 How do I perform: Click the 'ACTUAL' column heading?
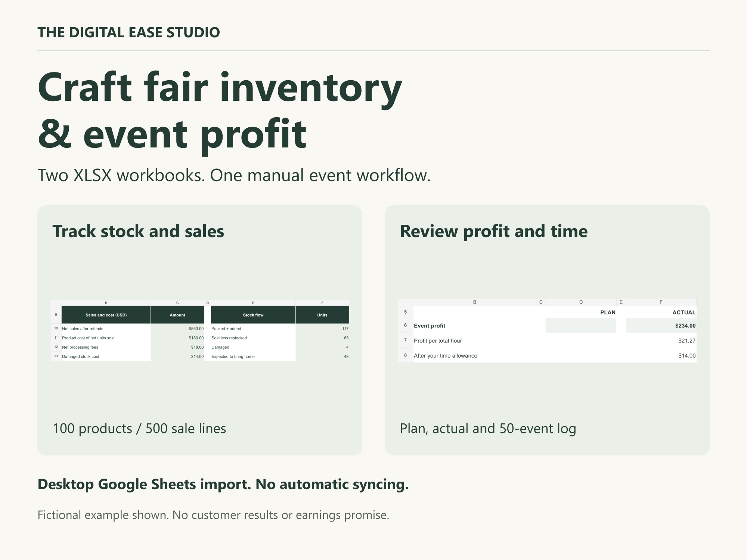coord(684,312)
